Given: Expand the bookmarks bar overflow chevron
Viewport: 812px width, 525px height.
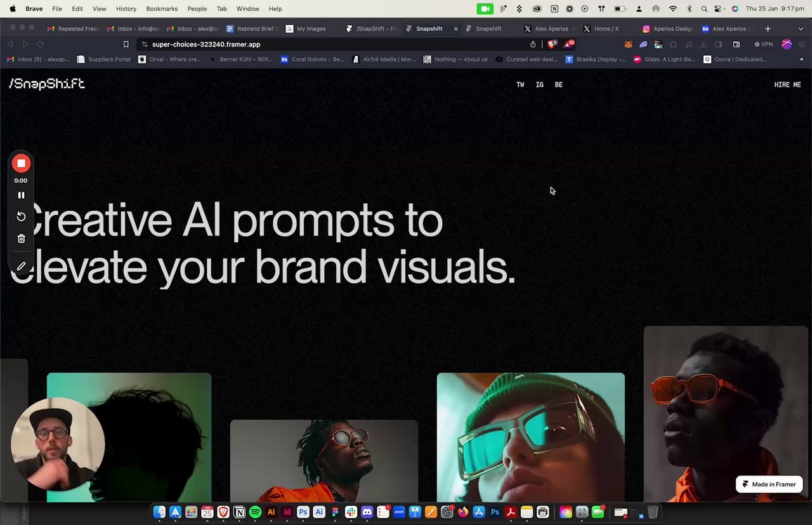Looking at the screenshot, I should [801, 59].
